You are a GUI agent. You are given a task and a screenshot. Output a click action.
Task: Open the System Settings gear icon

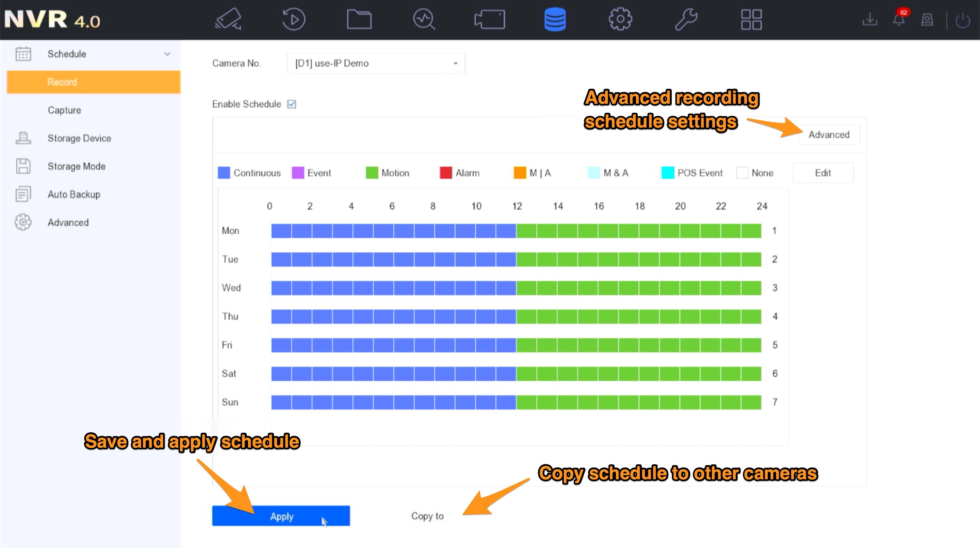point(621,19)
